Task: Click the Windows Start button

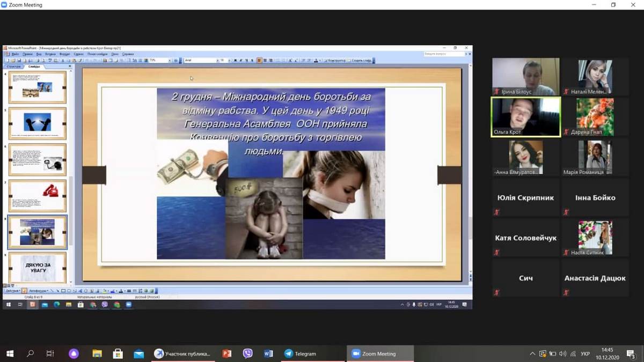Action: 10,353
